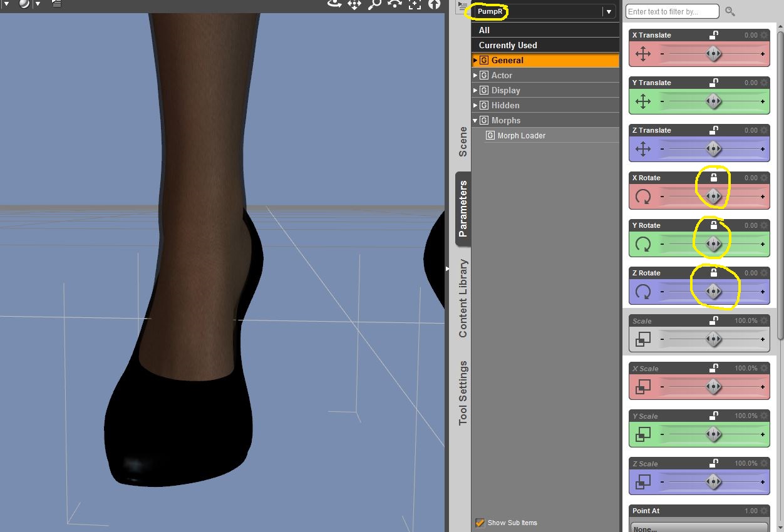Toggle the X Rotate lock
784x532 pixels.
[x=713, y=178]
